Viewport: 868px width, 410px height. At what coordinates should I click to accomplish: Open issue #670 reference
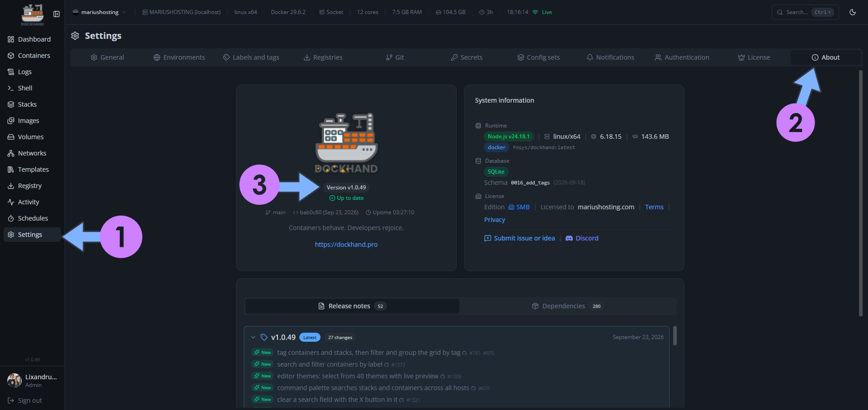click(x=484, y=388)
